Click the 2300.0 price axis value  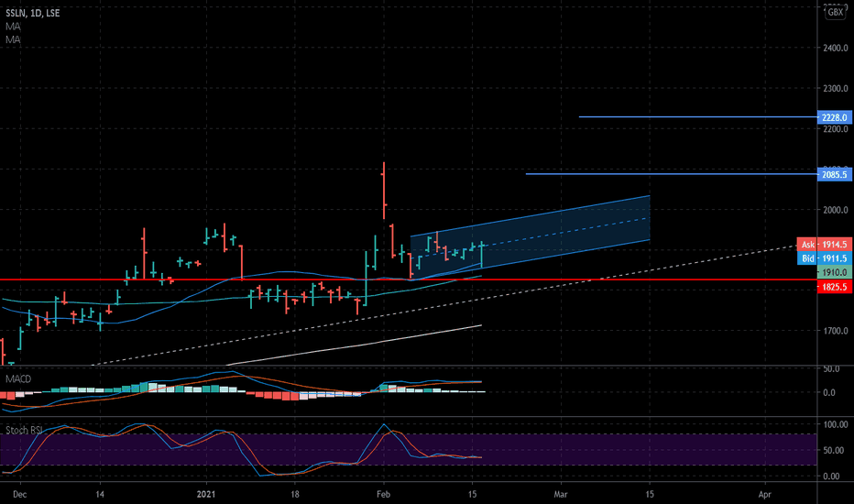[x=835, y=88]
